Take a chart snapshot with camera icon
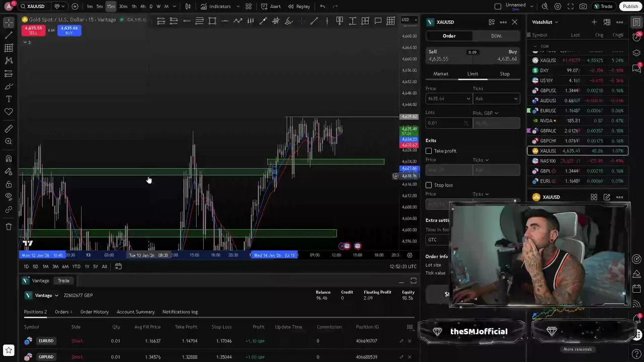644x362 pixels. 583,7
